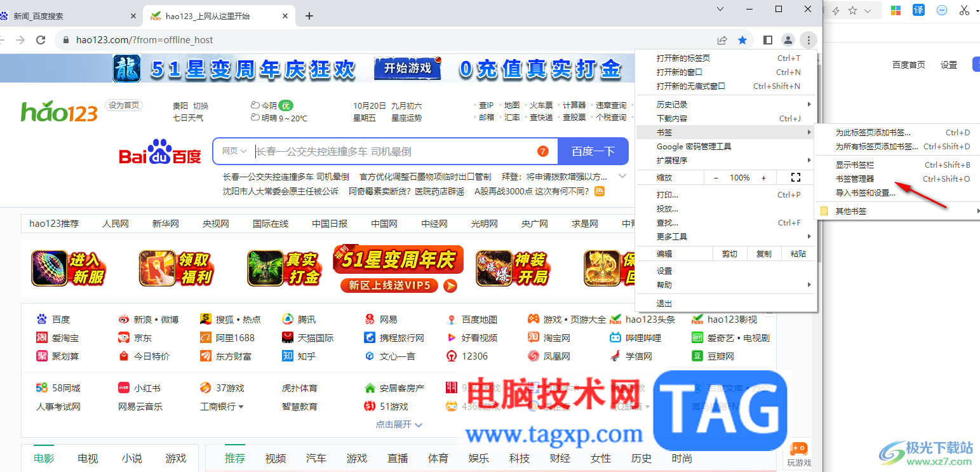Click the hao123 logo
Image resolution: width=980 pixels, height=472 pixels.
pyautogui.click(x=59, y=112)
